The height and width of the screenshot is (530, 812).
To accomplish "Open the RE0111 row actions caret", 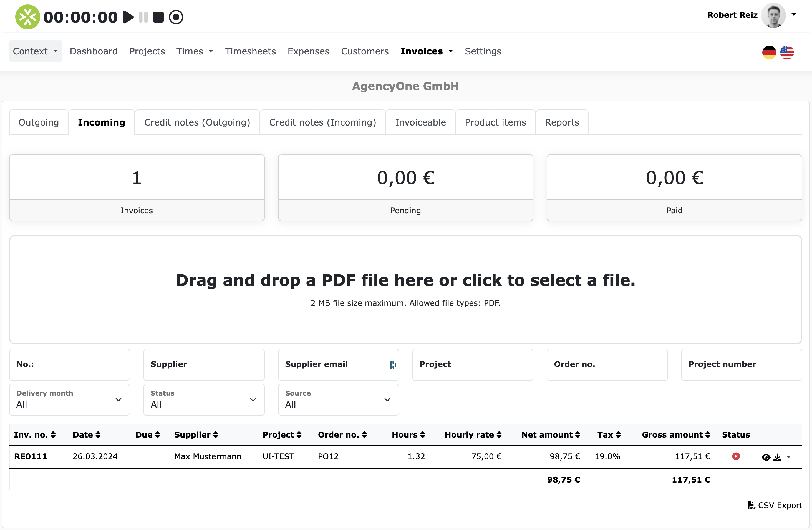I will point(789,457).
